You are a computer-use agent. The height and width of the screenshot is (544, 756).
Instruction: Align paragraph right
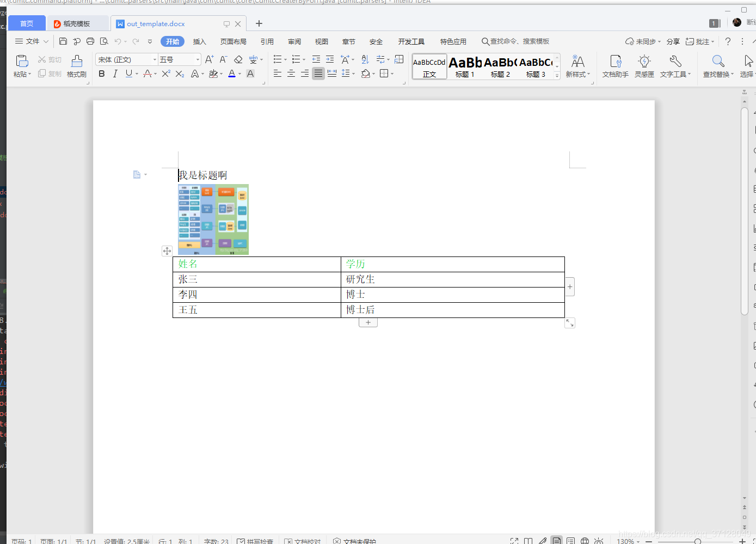pyautogui.click(x=305, y=74)
